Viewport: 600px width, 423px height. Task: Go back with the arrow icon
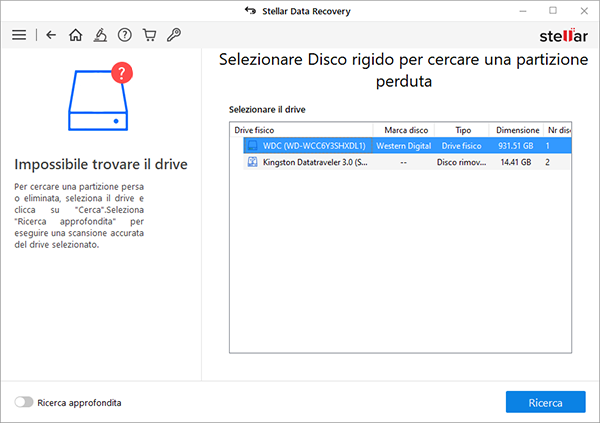[51, 35]
